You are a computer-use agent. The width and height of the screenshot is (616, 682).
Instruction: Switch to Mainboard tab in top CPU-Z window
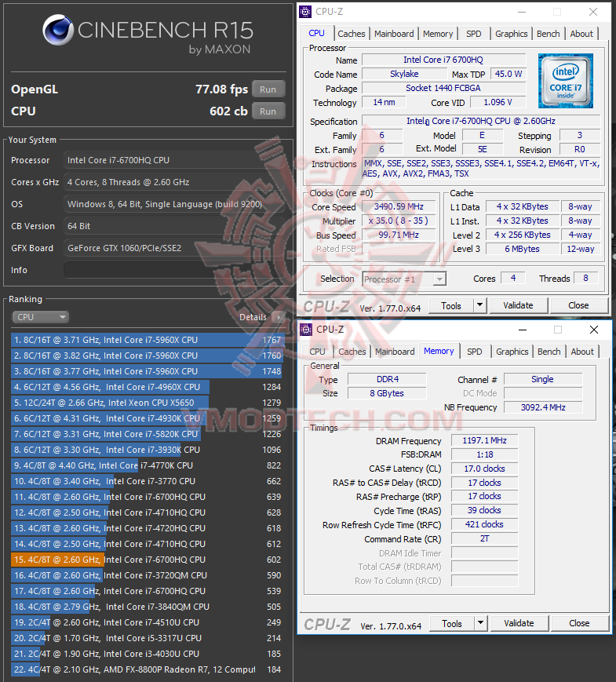click(x=394, y=34)
